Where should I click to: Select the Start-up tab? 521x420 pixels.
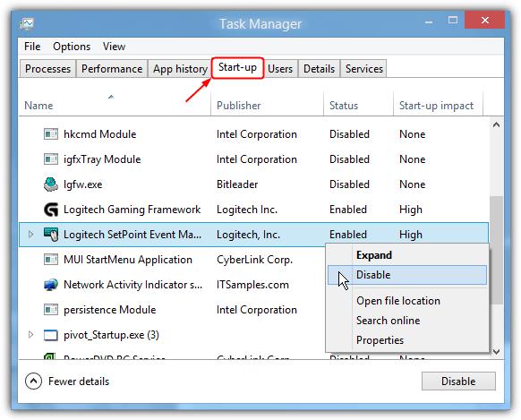pyautogui.click(x=237, y=68)
